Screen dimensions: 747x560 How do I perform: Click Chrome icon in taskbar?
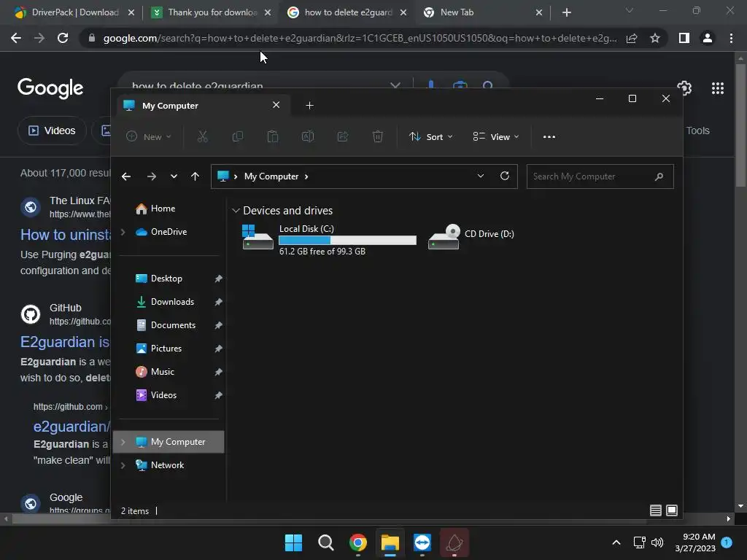point(357,542)
